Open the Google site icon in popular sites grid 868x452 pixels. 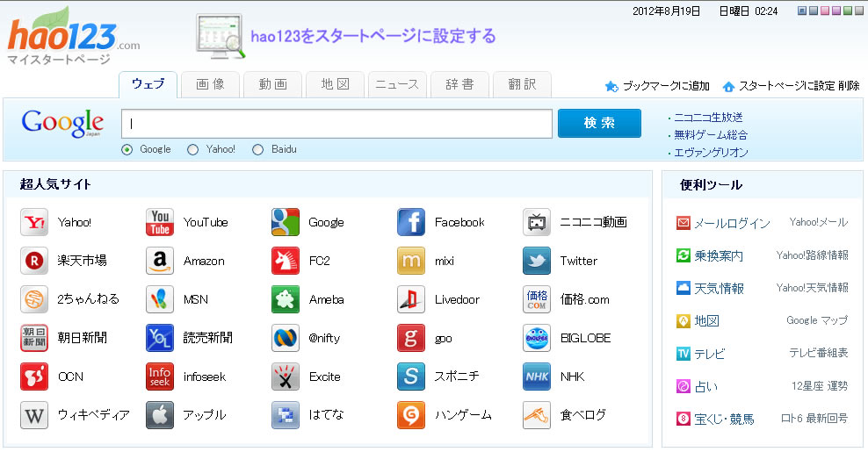286,222
